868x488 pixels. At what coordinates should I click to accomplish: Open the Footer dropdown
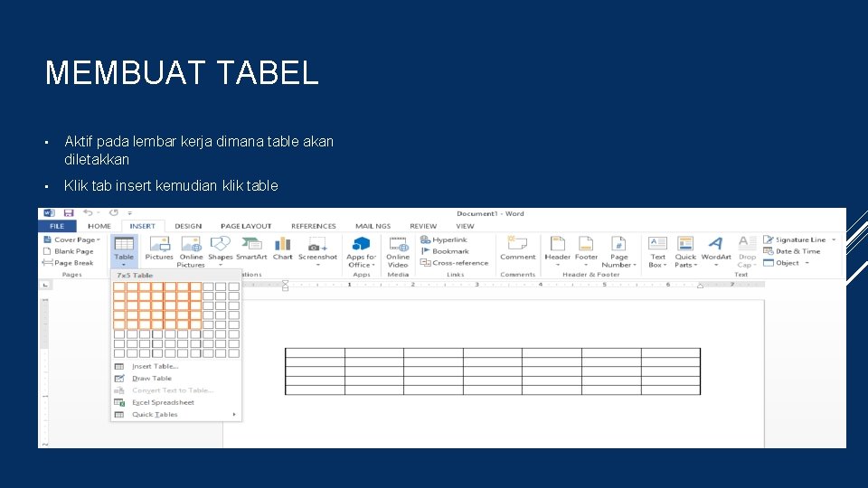(x=586, y=252)
